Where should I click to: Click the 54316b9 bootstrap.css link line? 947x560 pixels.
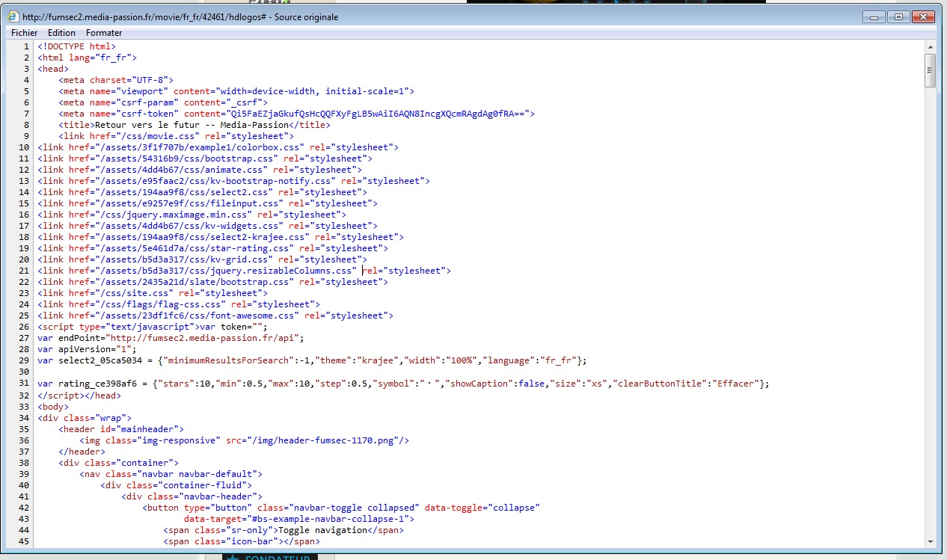205,159
